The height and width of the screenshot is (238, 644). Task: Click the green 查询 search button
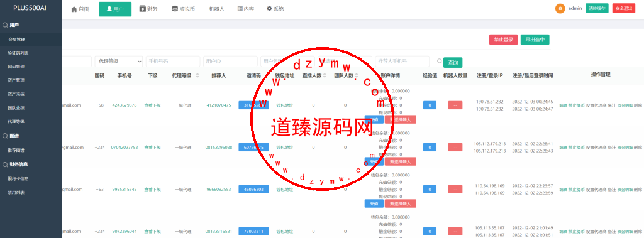tap(453, 62)
